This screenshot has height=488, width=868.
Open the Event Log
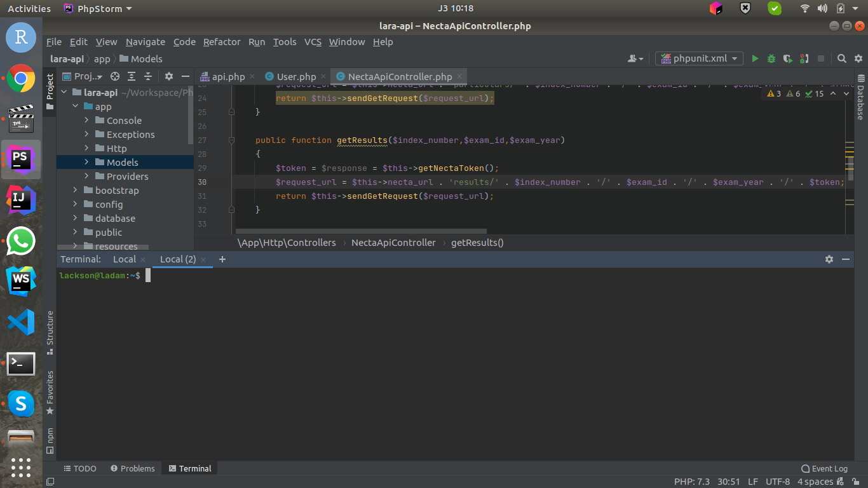coord(824,468)
